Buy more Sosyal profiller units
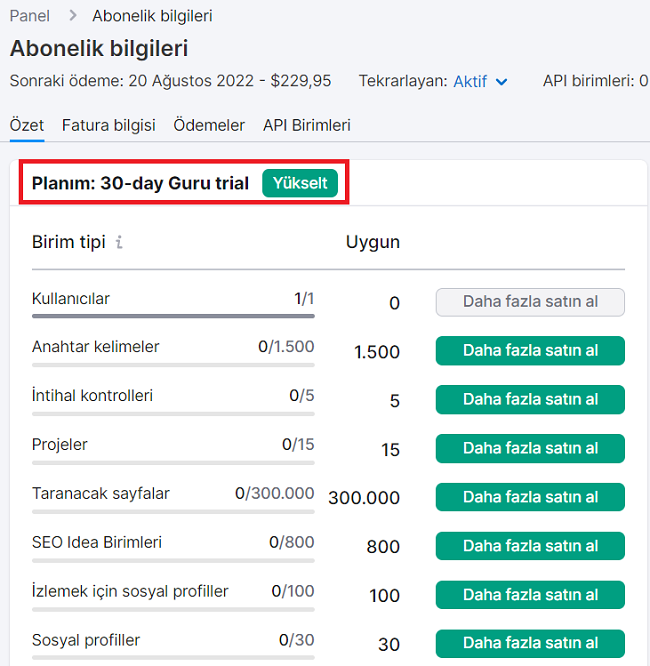The image size is (650, 666). pos(530,643)
